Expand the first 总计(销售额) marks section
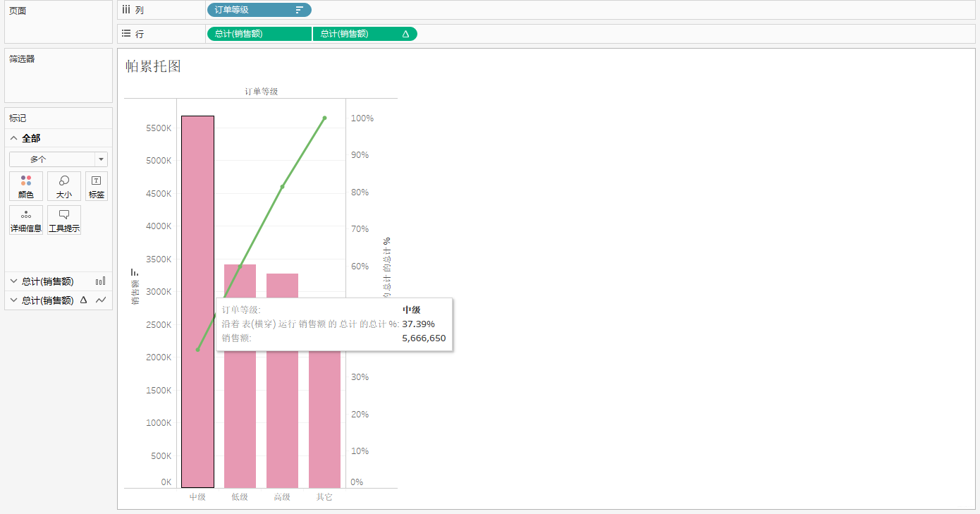This screenshot has height=514, width=980. [13, 281]
